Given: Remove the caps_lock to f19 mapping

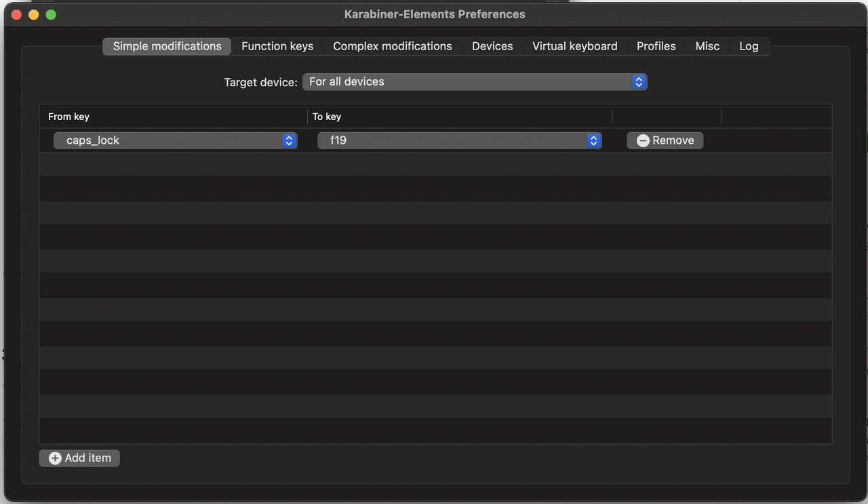Looking at the screenshot, I should pyautogui.click(x=665, y=140).
